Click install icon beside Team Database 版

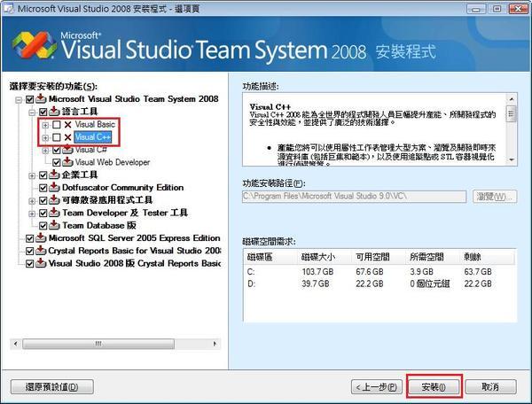pyautogui.click(x=54, y=225)
